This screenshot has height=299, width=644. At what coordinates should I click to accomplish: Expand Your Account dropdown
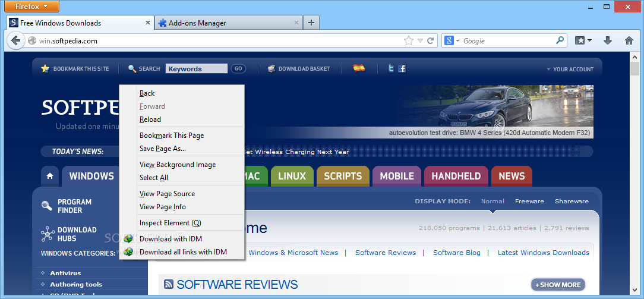570,69
